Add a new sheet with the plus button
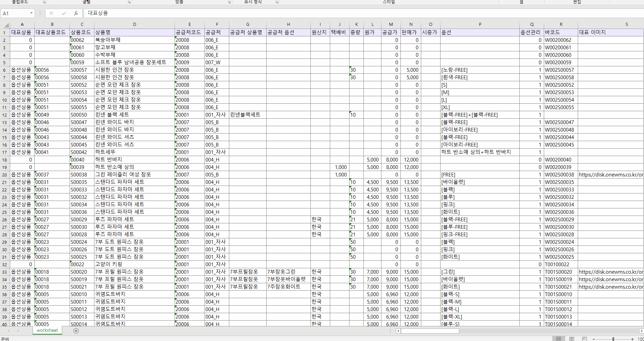Image resolution: width=644 pixels, height=341 pixels. 76,330
